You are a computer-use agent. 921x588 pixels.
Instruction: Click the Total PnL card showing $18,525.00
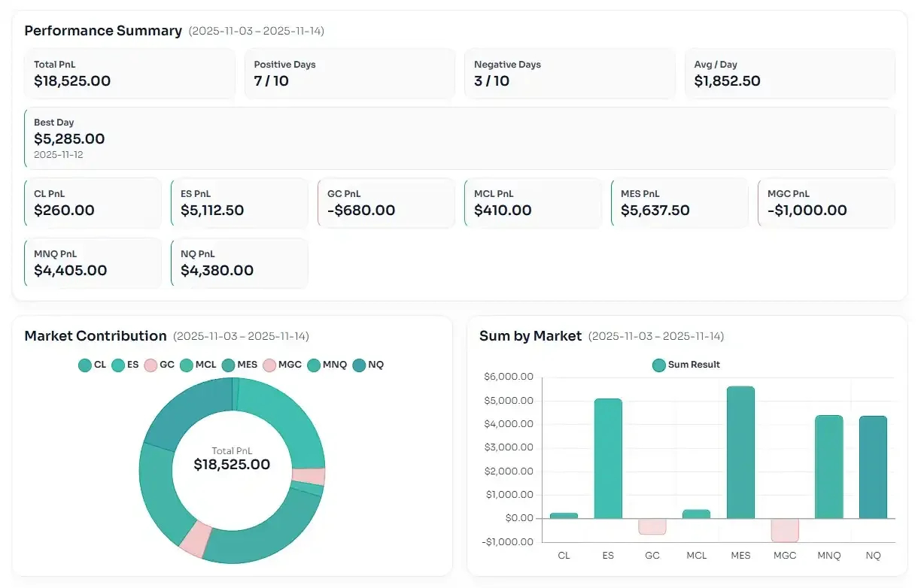[x=129, y=73]
